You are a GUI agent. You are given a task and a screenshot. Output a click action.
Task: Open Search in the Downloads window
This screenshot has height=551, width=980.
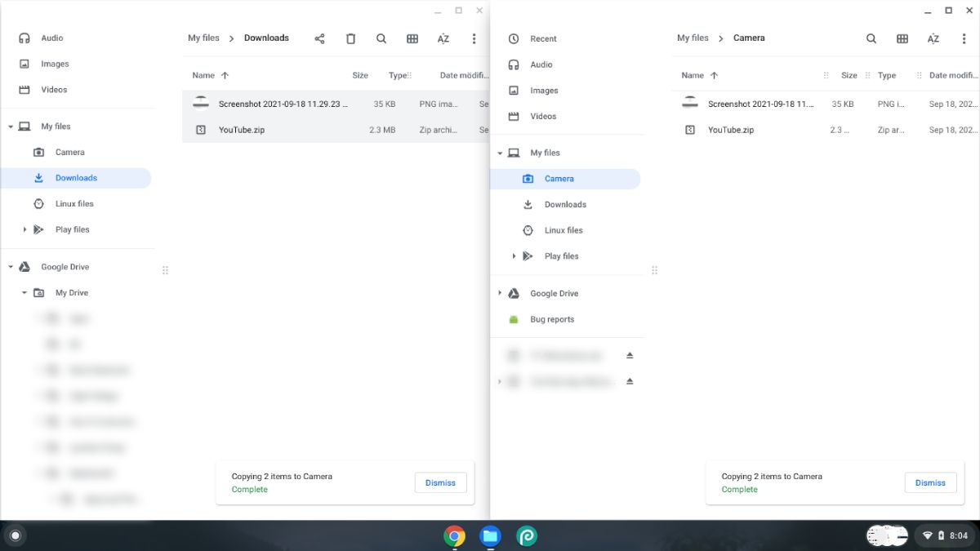[381, 38]
